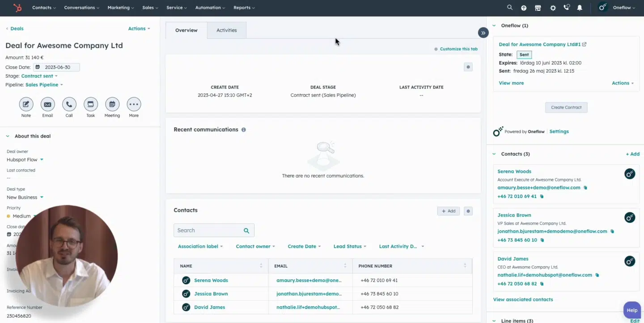The height and width of the screenshot is (323, 644).
Task: Open the Oneflow contract Actions dropdown
Action: click(623, 83)
